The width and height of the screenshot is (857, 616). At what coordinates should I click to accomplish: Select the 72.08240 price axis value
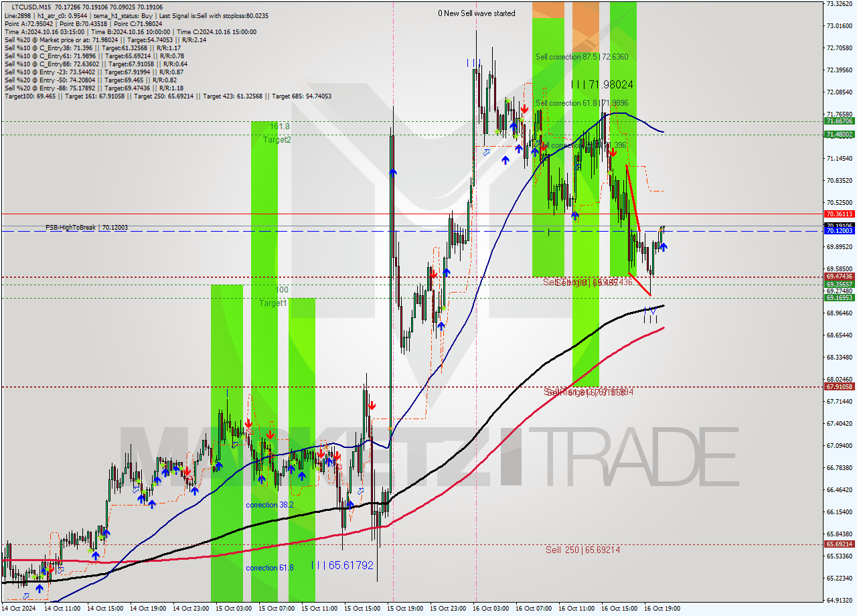839,92
